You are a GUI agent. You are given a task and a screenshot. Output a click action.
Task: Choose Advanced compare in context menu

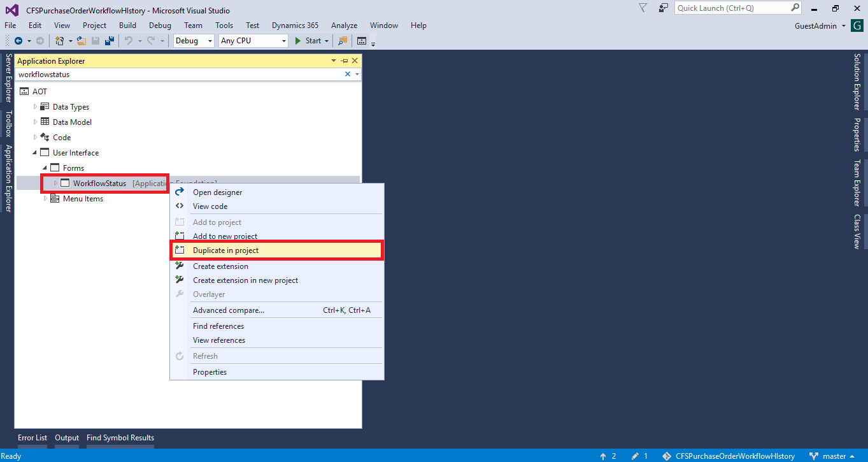tap(277, 310)
